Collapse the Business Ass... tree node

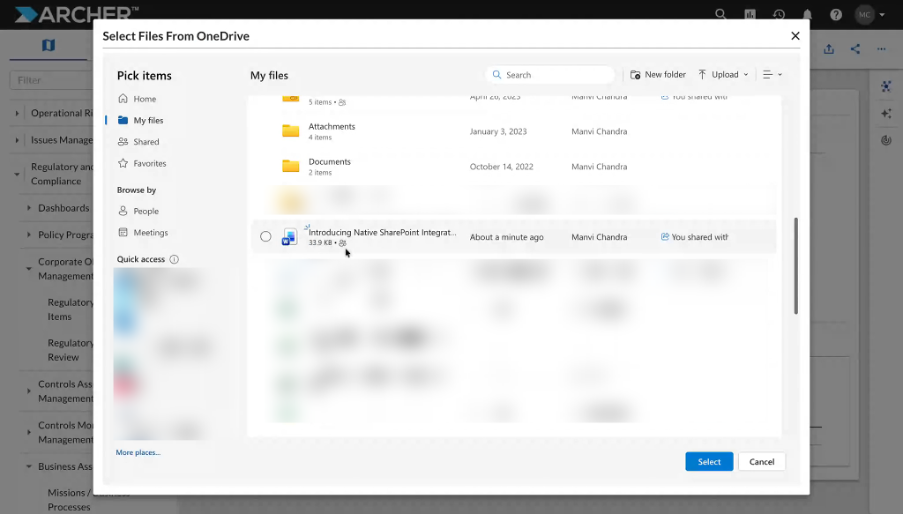[x=29, y=466]
